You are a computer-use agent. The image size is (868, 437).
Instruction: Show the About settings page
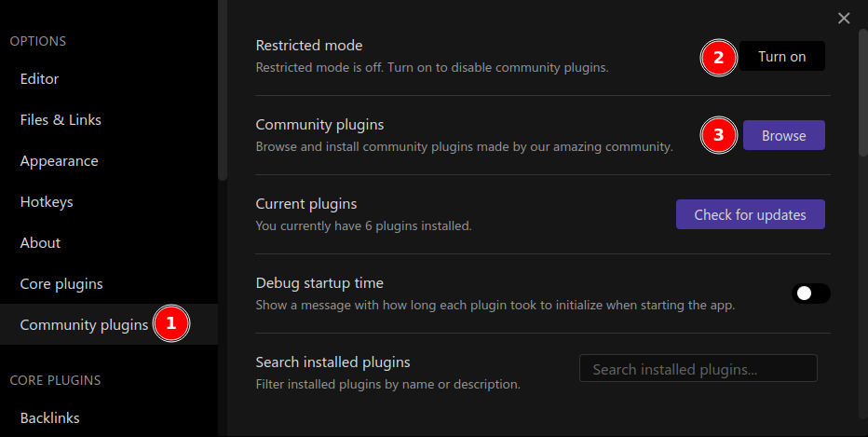(40, 243)
